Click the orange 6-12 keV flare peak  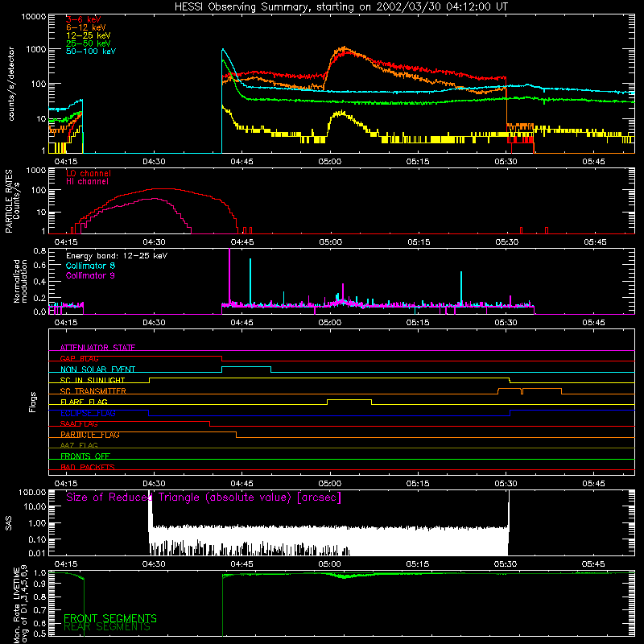pyautogui.click(x=345, y=48)
